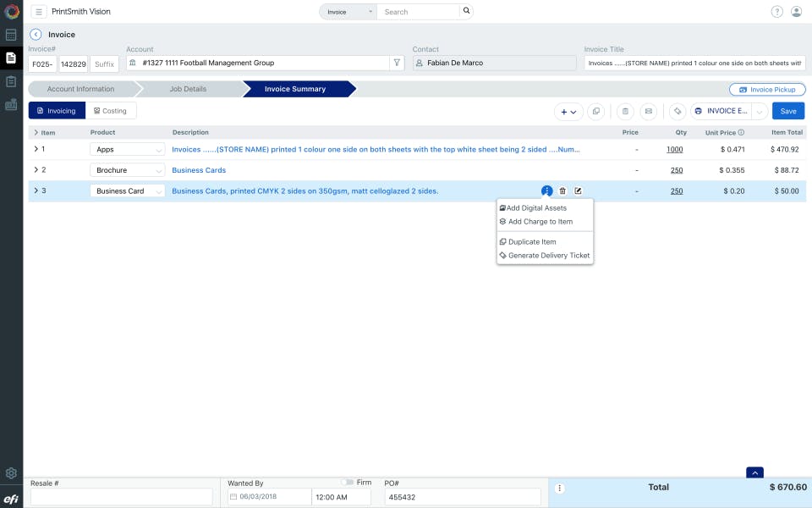Select Duplicate Item from context menu
Image resolution: width=812 pixels, height=508 pixels.
point(531,242)
